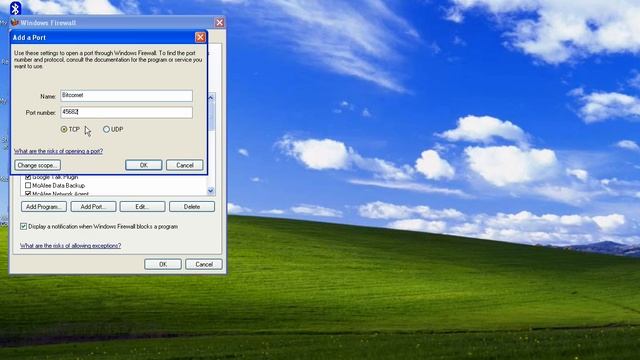Click the Add Program button
Image resolution: width=640 pixels, height=360 pixels.
click(44, 207)
